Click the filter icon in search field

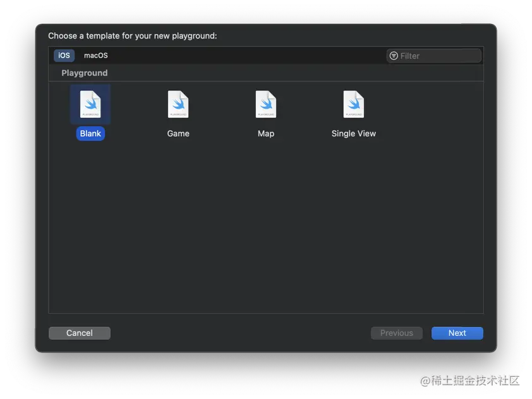click(394, 56)
